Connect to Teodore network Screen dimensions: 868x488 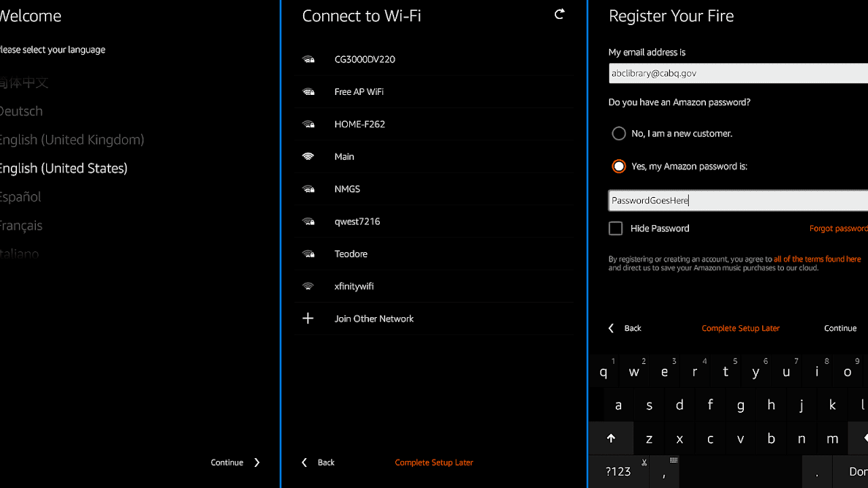coord(434,254)
